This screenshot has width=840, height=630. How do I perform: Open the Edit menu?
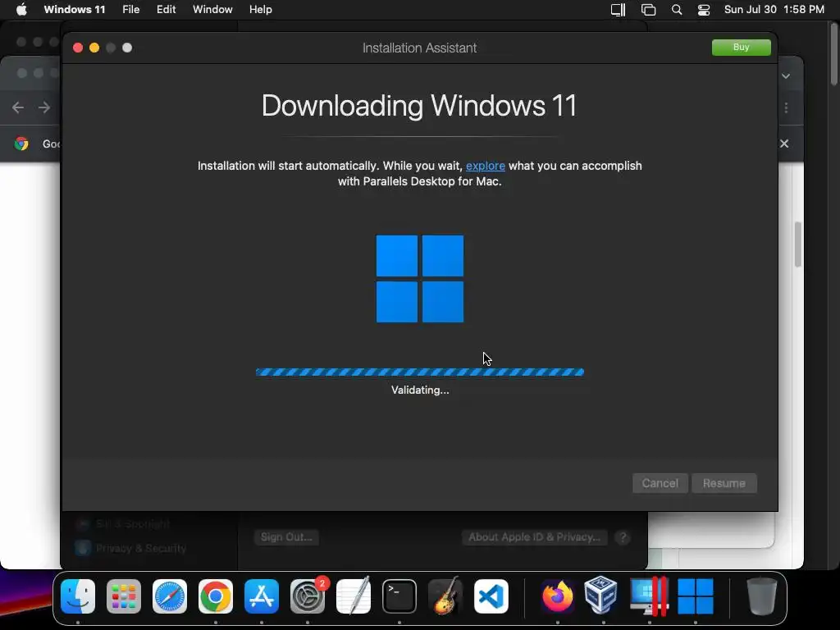166,10
